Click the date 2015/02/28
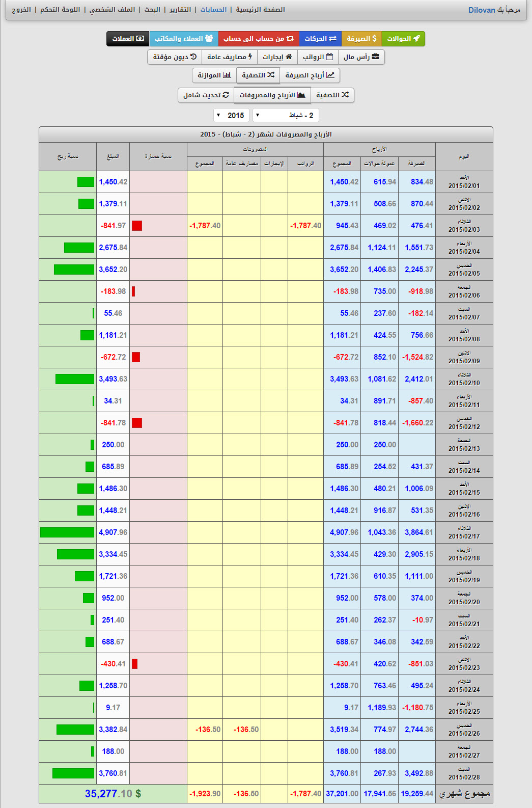This screenshot has width=532, height=808. tap(464, 777)
